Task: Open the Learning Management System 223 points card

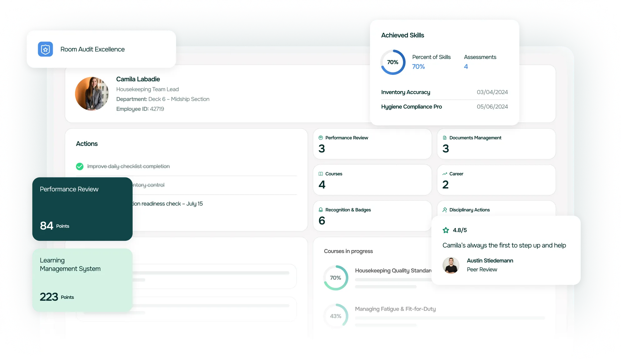Action: (x=82, y=280)
